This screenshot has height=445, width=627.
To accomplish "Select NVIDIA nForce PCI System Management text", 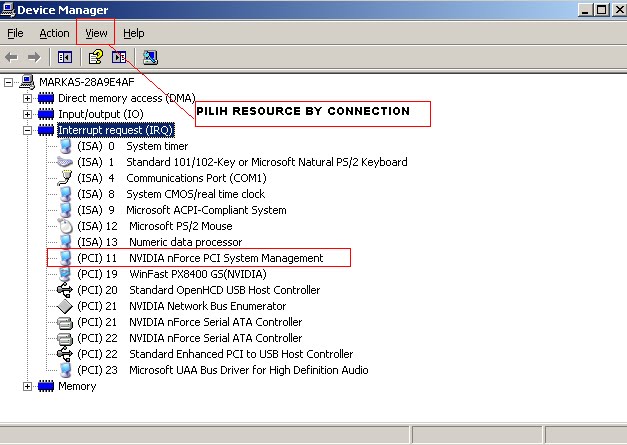I will [x=200, y=258].
